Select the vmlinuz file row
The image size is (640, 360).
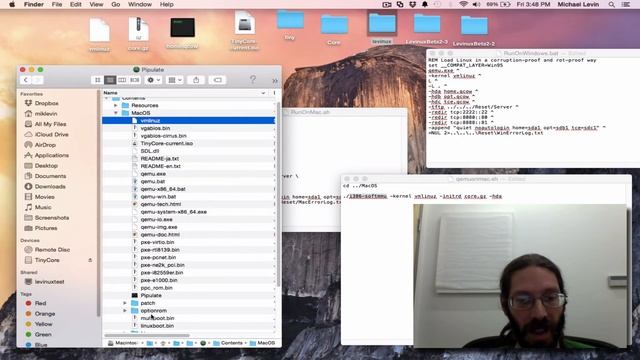189,120
